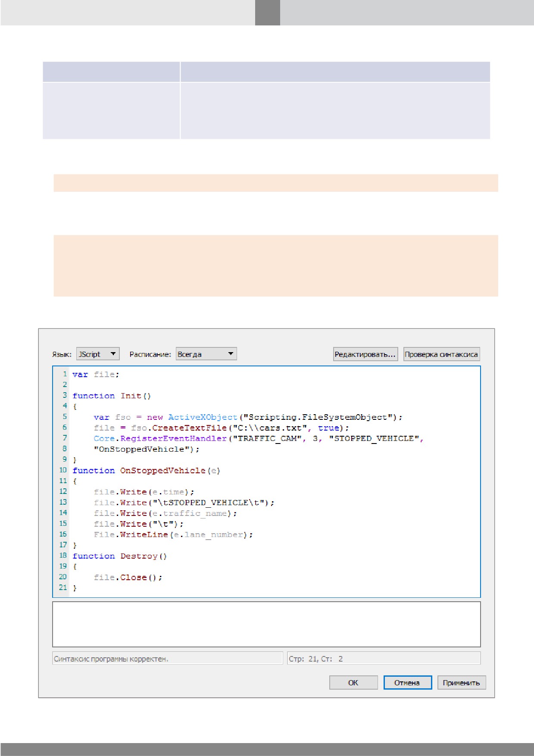
Task: Click the CreateTextFile code line
Action: (x=222, y=428)
